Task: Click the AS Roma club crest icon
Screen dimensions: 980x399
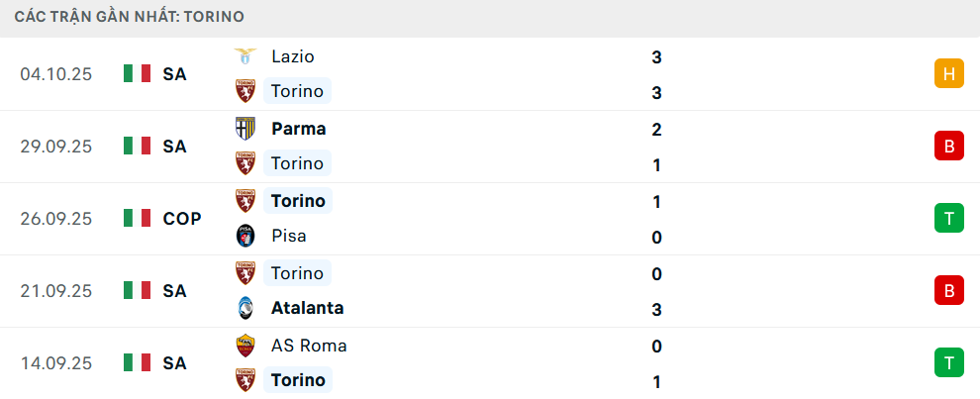Action: (245, 346)
